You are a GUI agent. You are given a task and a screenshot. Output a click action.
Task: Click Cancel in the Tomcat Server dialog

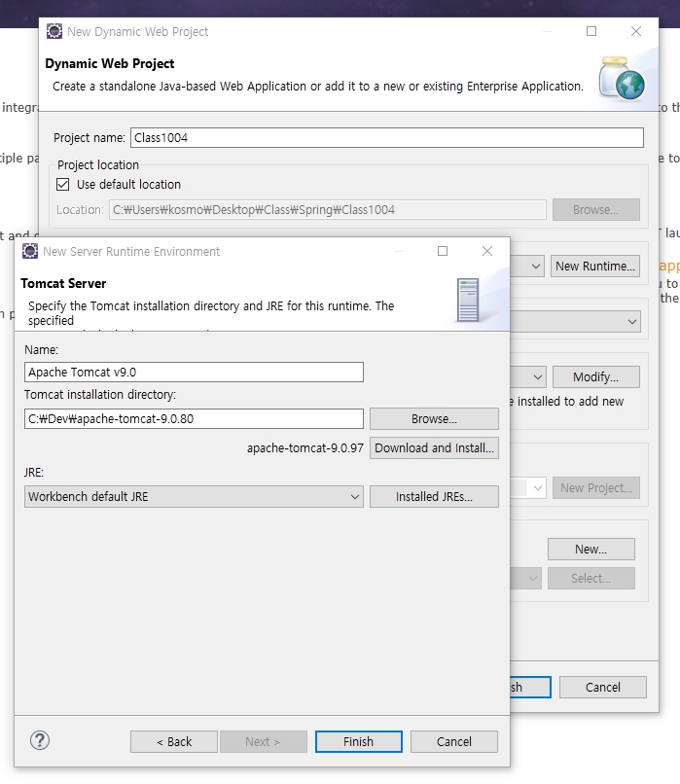point(454,741)
